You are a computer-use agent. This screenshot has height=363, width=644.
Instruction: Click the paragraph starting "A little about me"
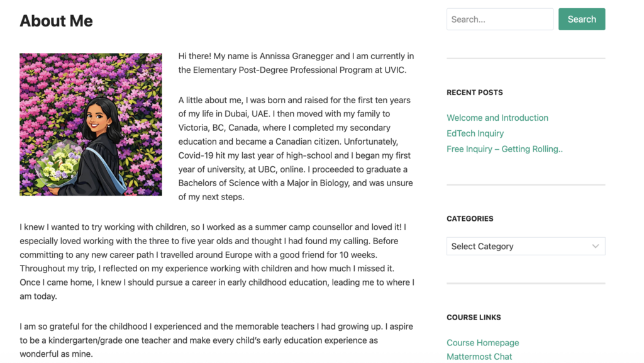click(296, 148)
